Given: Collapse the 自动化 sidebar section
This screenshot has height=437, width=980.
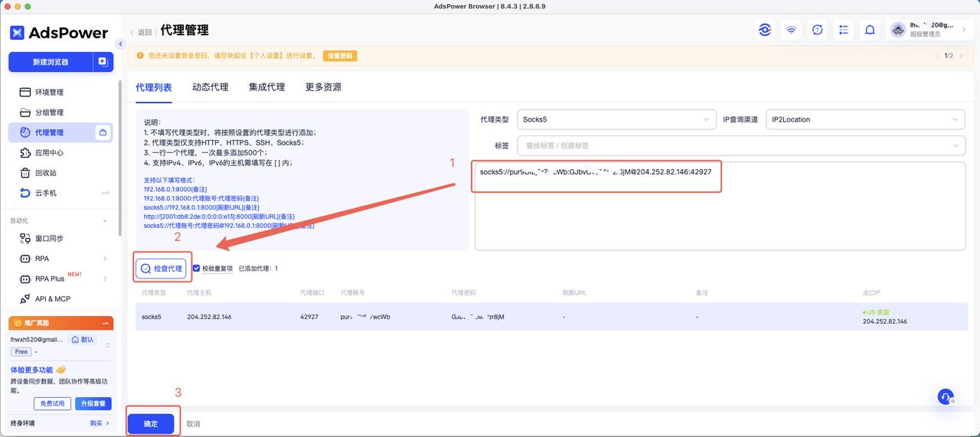Looking at the screenshot, I should coord(105,220).
